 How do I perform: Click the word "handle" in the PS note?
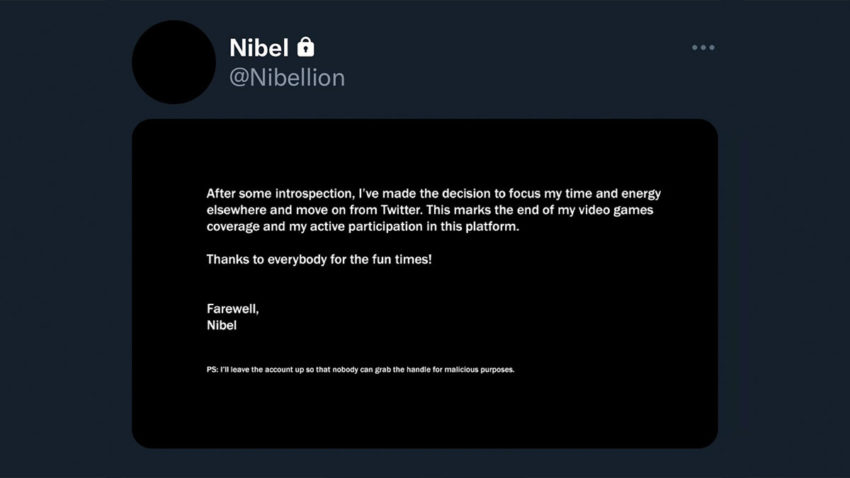click(x=418, y=370)
